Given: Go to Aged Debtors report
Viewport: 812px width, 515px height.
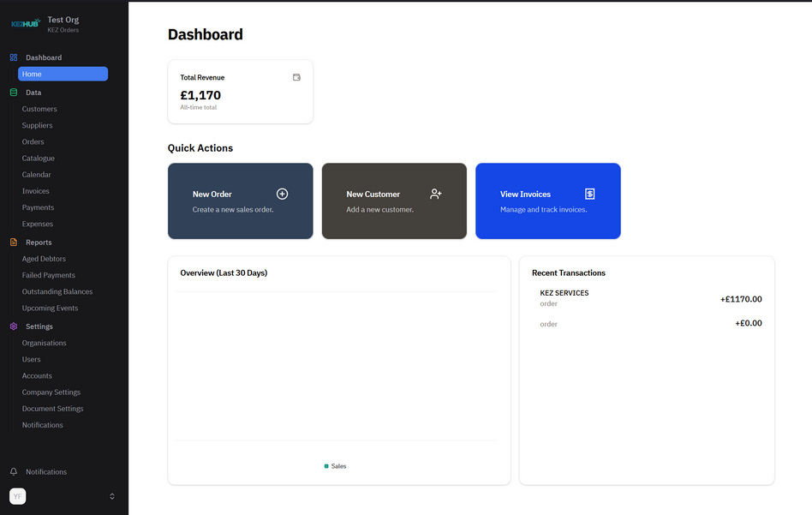Looking at the screenshot, I should (x=44, y=259).
